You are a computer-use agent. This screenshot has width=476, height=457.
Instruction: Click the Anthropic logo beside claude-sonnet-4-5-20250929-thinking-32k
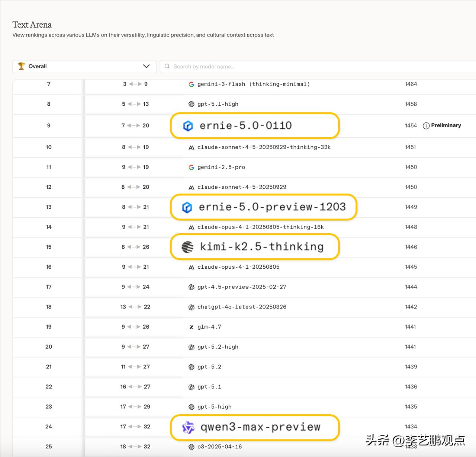pyautogui.click(x=191, y=147)
